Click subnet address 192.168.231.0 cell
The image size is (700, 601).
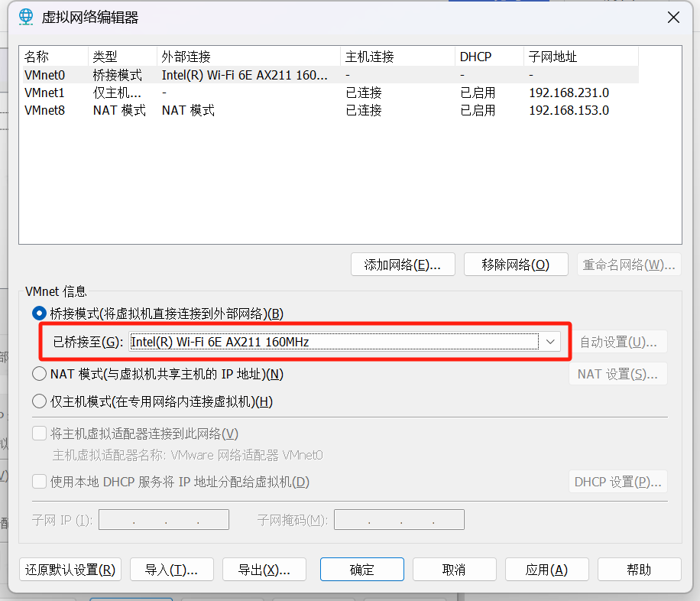[569, 93]
